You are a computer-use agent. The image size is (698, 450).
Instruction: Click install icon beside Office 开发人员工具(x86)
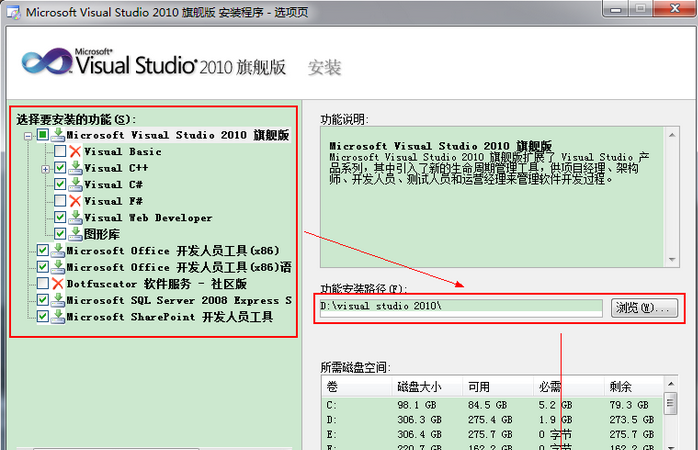(x=58, y=250)
